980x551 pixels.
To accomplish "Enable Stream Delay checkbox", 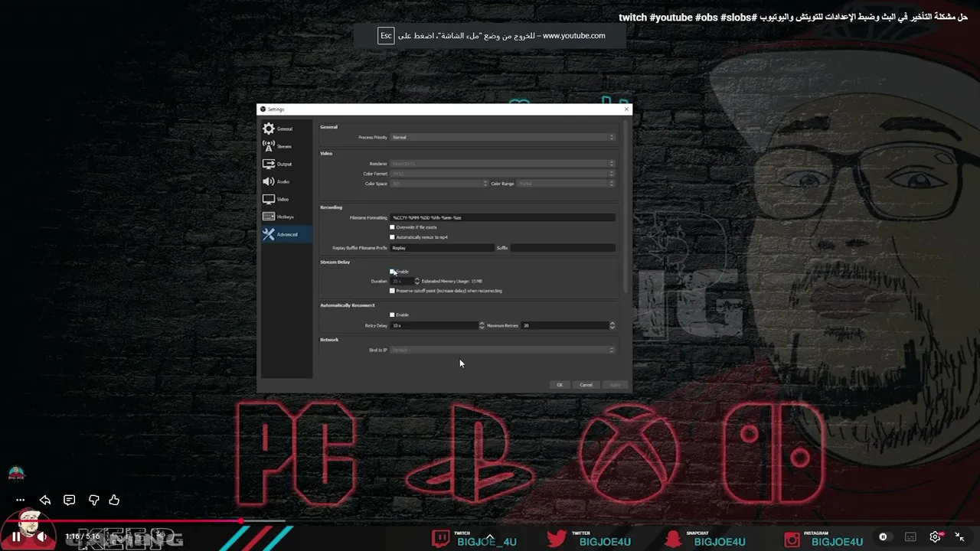I will point(392,272).
